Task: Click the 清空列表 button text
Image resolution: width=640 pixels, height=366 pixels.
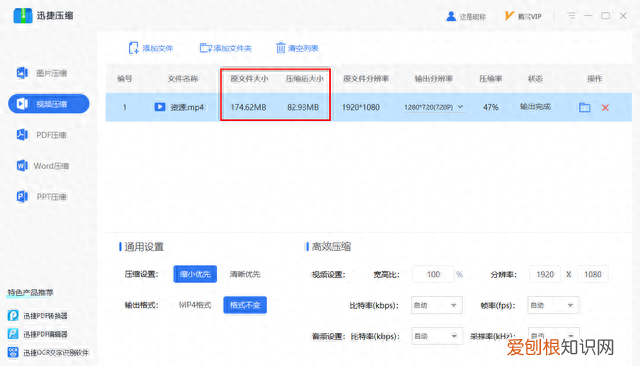Action: (x=303, y=48)
